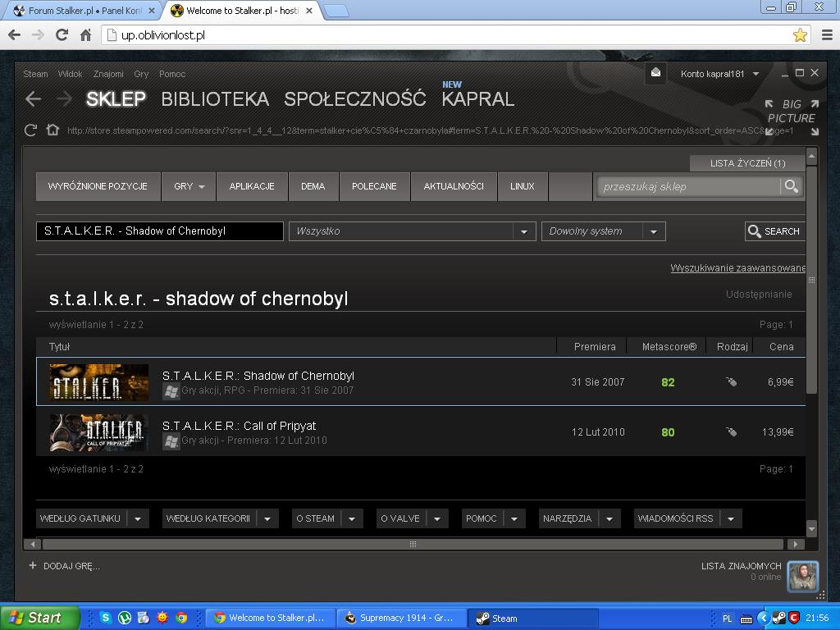The height and width of the screenshot is (630, 840).
Task: Open the Pomoc menu in the menu bar
Action: [172, 74]
